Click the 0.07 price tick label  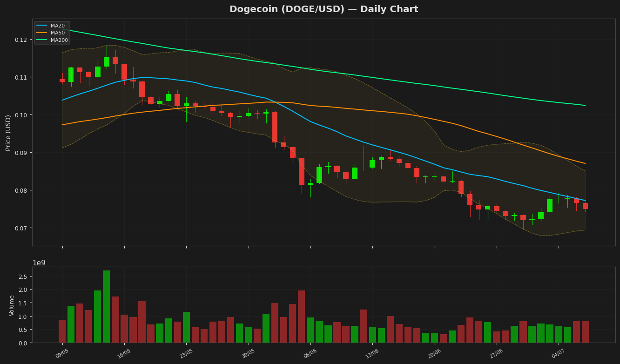point(21,228)
